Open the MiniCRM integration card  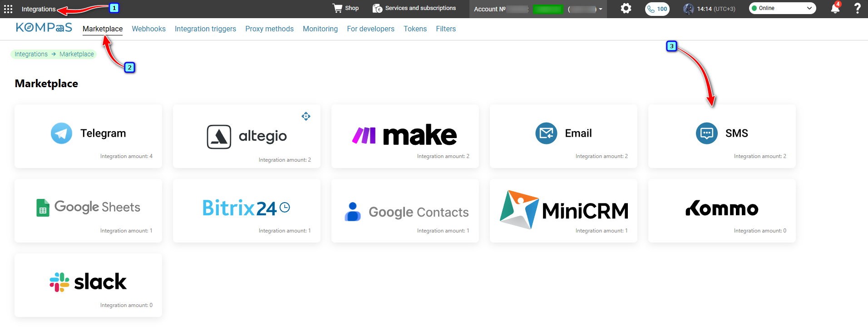(563, 211)
